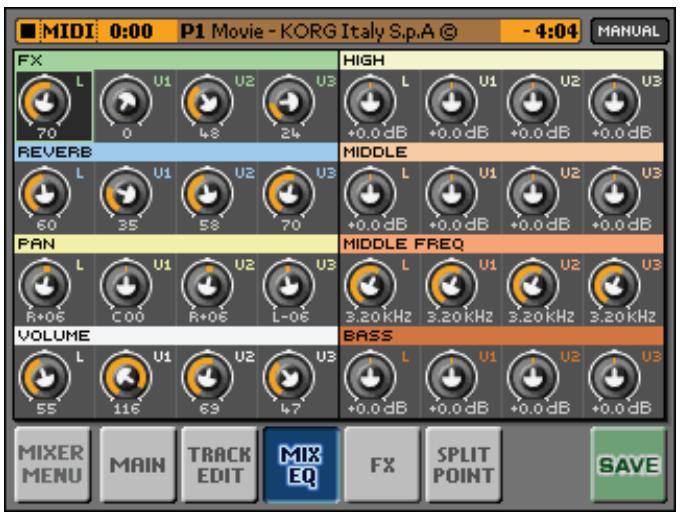Select the Bass EQ knob for track L

371,377
